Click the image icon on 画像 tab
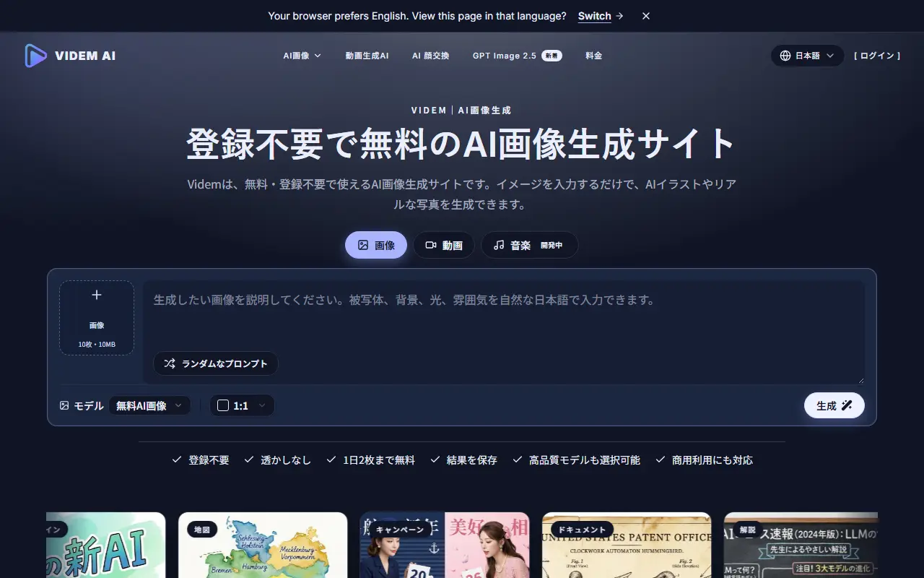The image size is (924, 578). click(x=363, y=245)
